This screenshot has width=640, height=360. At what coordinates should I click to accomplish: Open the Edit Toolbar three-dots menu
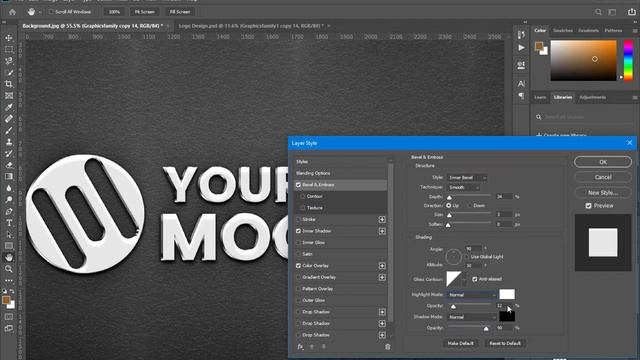pyautogui.click(x=9, y=280)
